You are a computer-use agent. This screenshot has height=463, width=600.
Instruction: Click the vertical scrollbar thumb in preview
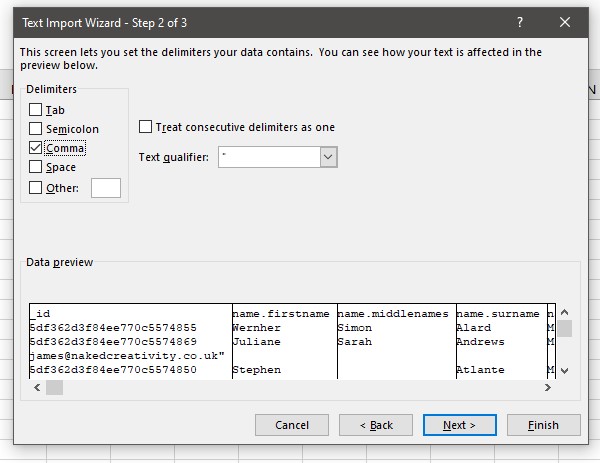[564, 328]
